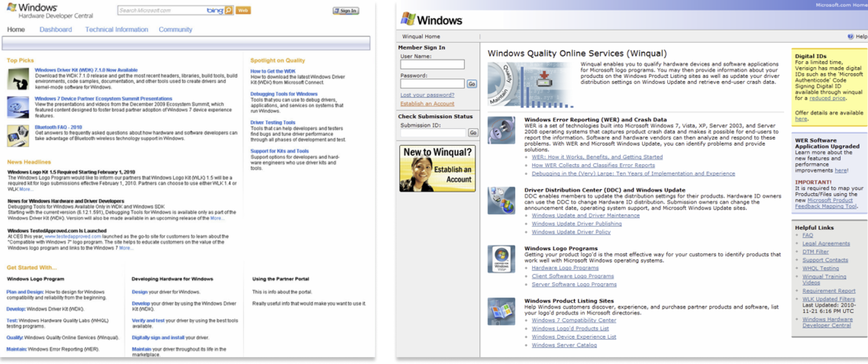The width and height of the screenshot is (868, 364).
Task: Click the Driver Distribution Center section icon
Action: pyautogui.click(x=501, y=200)
